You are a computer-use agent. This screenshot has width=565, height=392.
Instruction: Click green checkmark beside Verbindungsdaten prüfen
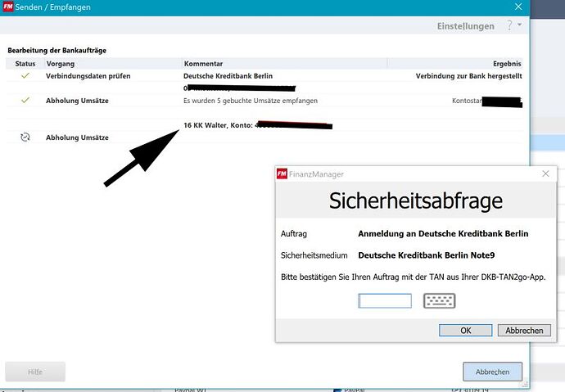point(25,75)
